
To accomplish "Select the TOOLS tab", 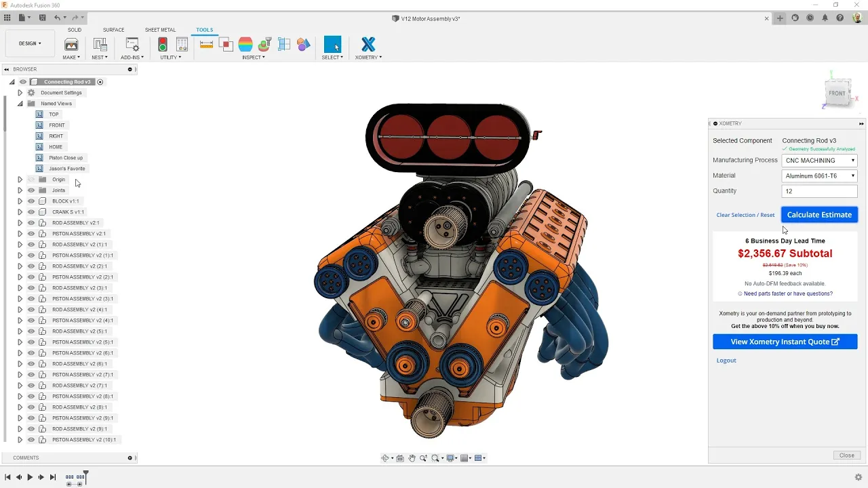I will pyautogui.click(x=204, y=30).
